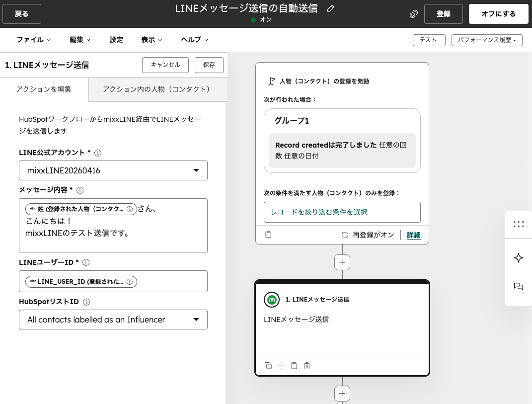Click テスト button

click(x=429, y=40)
